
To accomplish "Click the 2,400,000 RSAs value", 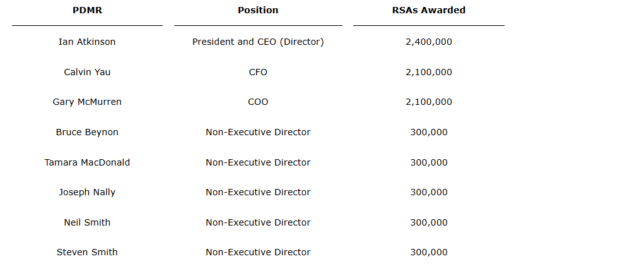I will point(429,42).
